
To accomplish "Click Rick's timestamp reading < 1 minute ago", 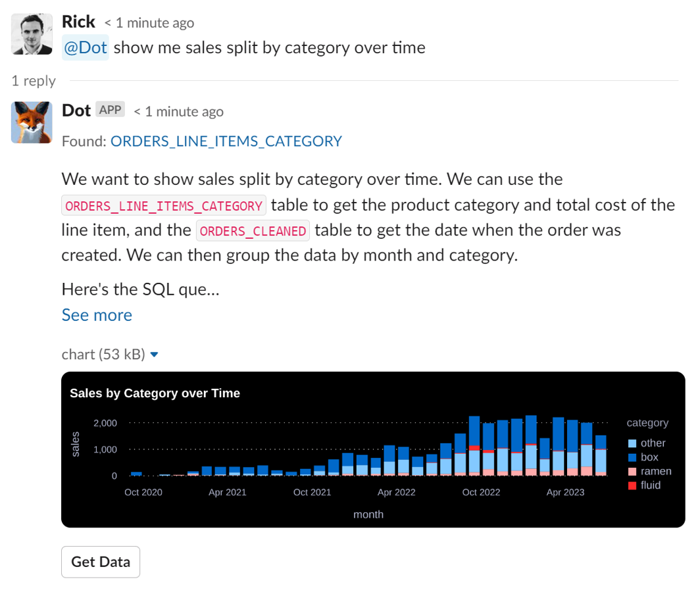I will pyautogui.click(x=149, y=22).
